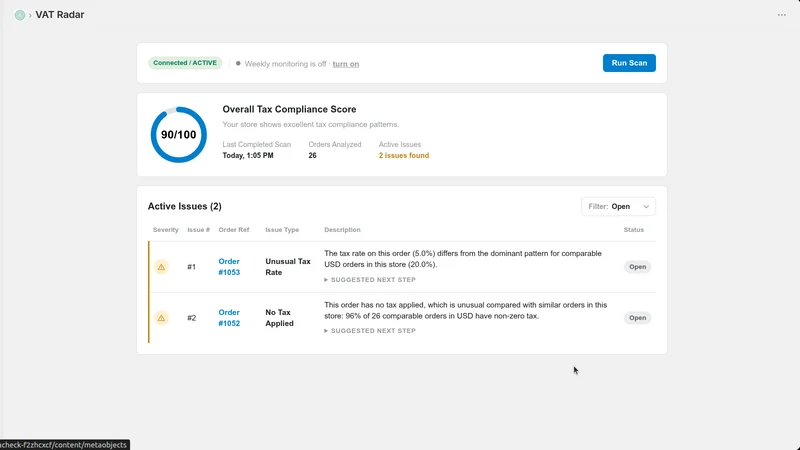Click warning severity icon for issue #1

161,267
